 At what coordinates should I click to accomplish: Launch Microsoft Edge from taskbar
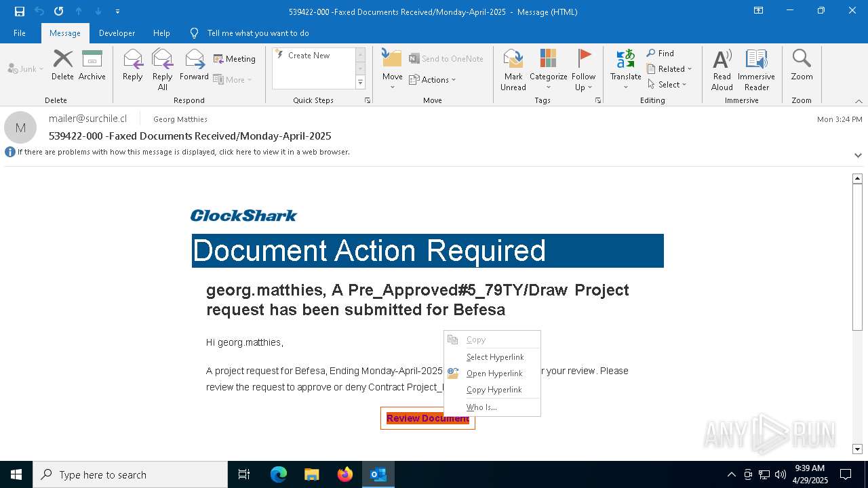coord(279,474)
